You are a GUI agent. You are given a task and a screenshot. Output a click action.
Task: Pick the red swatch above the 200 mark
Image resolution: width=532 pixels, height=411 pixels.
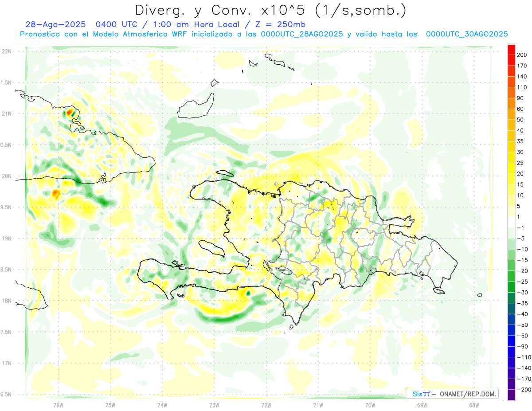point(511,50)
